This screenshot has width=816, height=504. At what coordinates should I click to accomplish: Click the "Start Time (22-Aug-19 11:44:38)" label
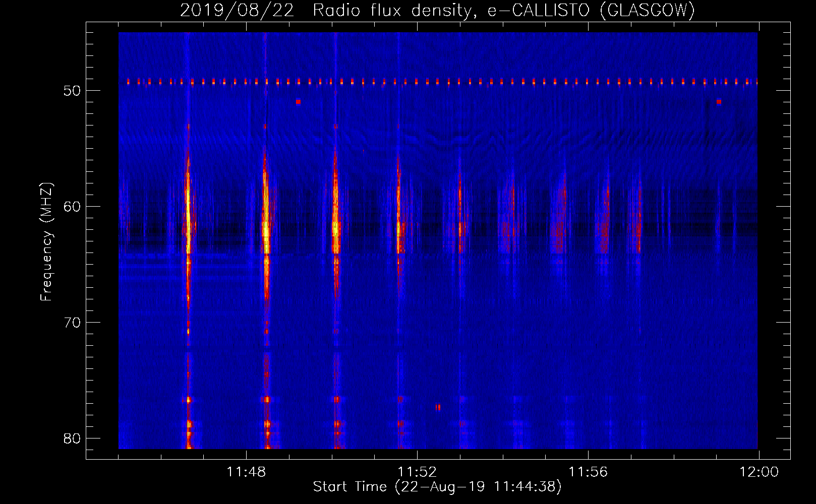coord(437,487)
